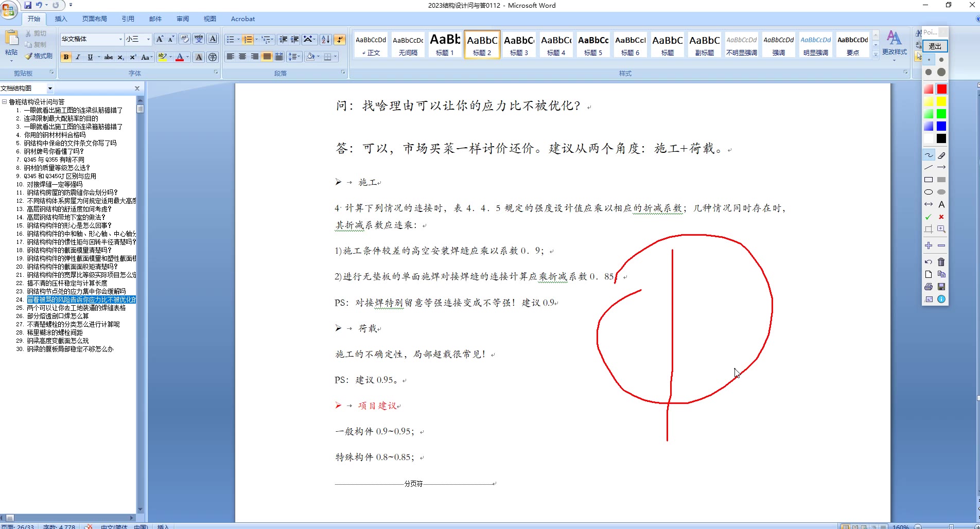Select the hollow rectangle drawing tool

click(929, 180)
